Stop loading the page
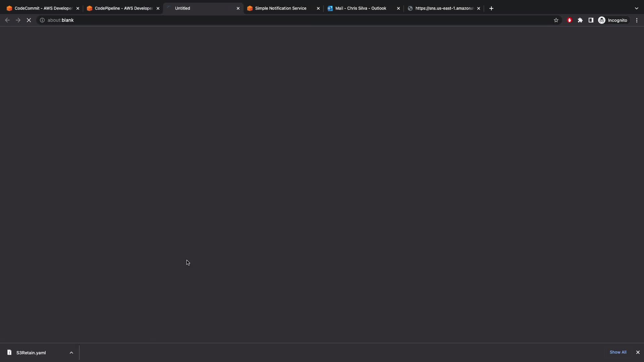The image size is (644, 362). tap(29, 20)
